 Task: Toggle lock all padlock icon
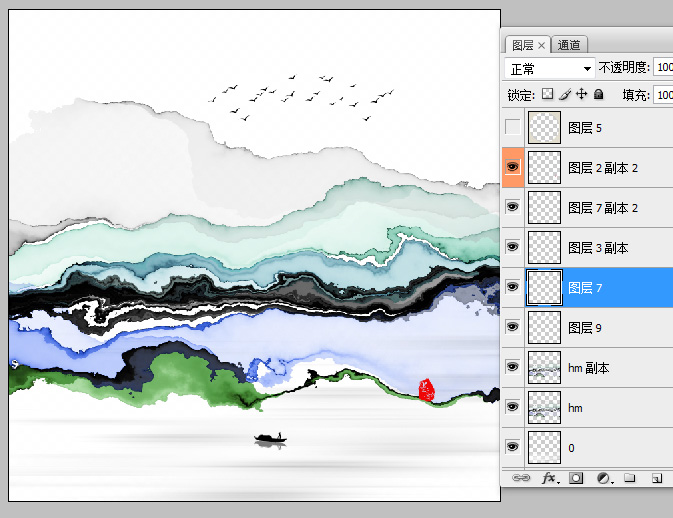[x=598, y=94]
